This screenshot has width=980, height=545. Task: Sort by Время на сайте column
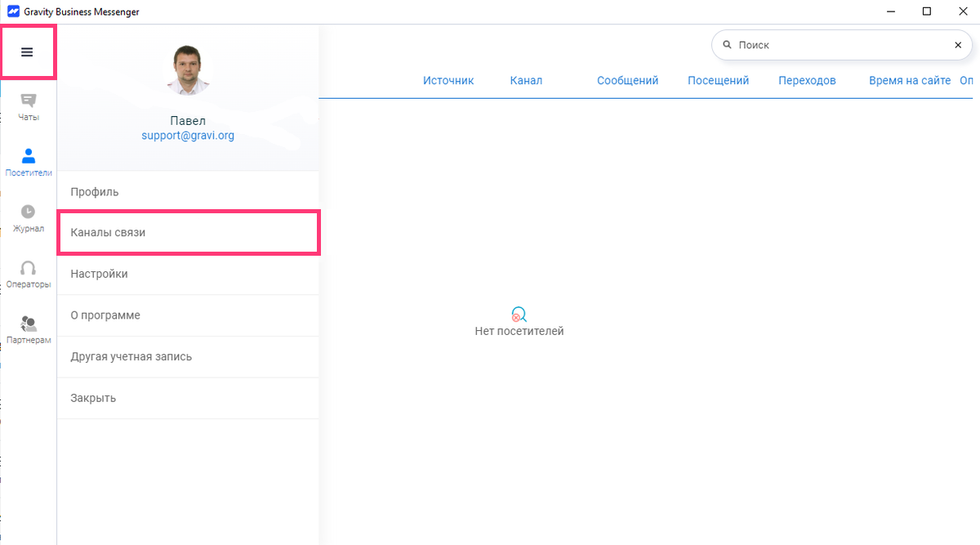(909, 80)
